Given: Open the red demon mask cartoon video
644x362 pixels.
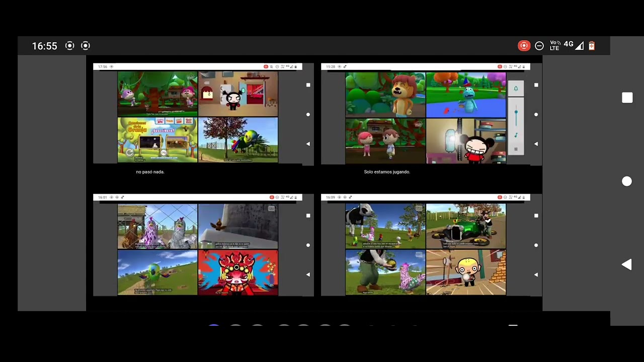Looking at the screenshot, I should pos(238,273).
